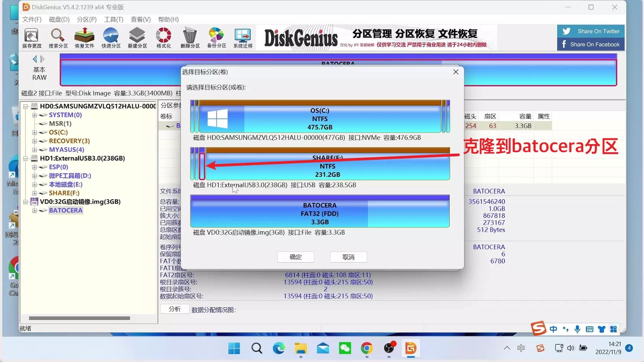The height and width of the screenshot is (362, 644).
Task: Click the Share On Twitter link
Action: point(590,31)
